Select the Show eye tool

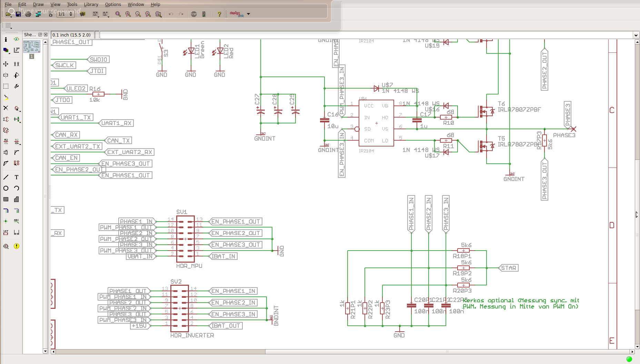(16, 39)
